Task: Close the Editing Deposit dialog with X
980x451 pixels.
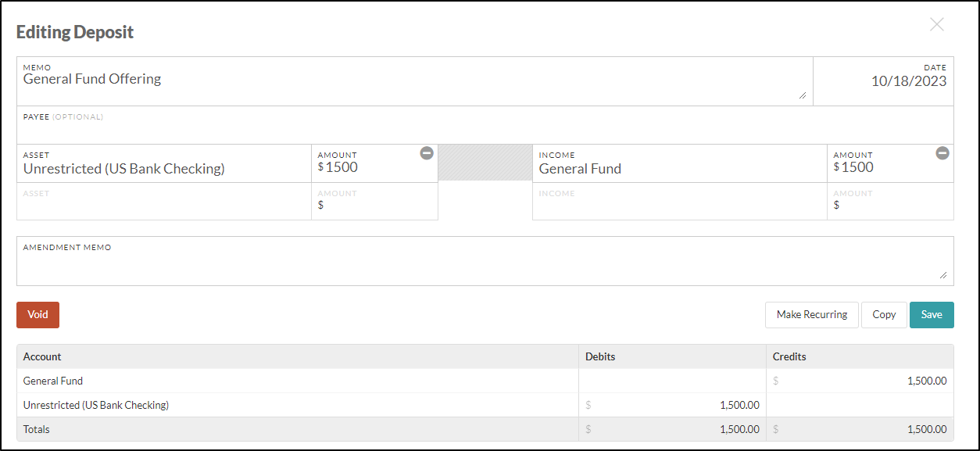Action: (937, 24)
